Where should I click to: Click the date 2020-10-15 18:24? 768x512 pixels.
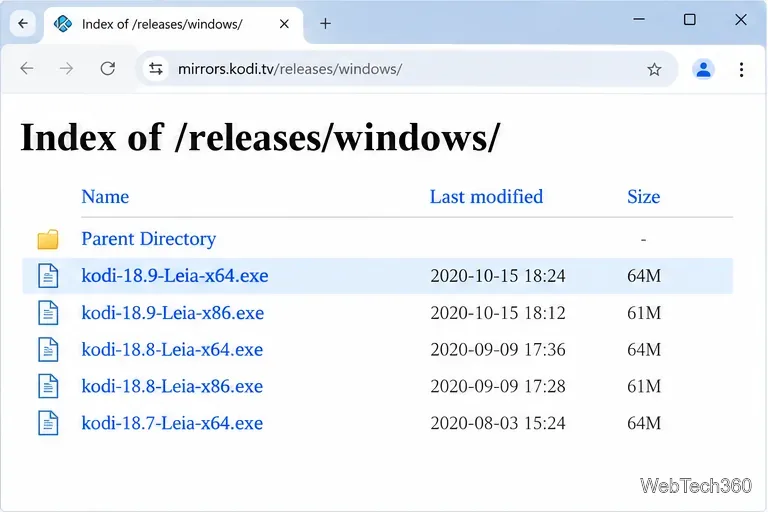[498, 276]
